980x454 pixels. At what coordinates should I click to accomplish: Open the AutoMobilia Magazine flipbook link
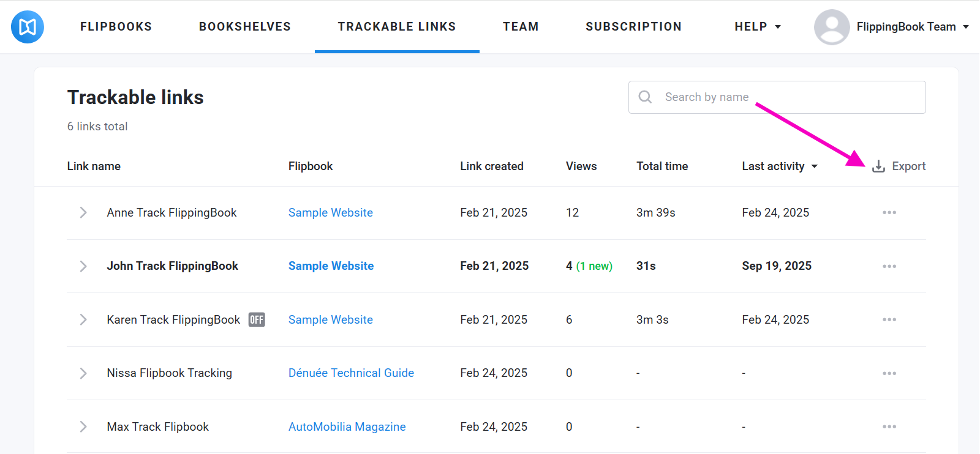(x=347, y=426)
